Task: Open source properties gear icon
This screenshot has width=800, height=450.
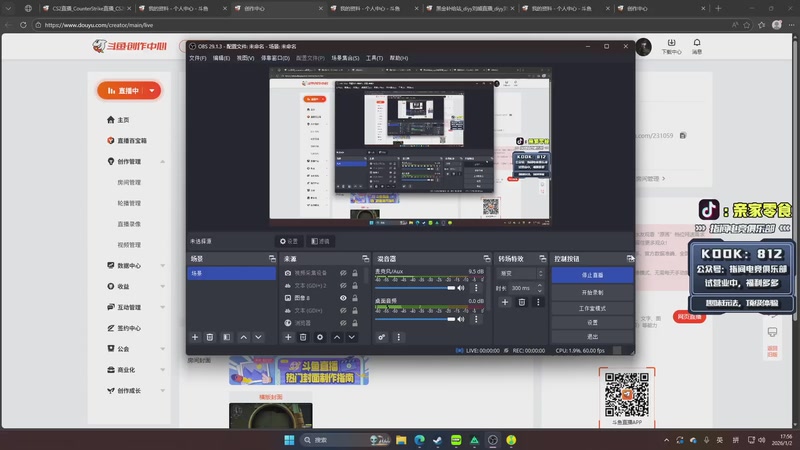Action: (x=320, y=337)
